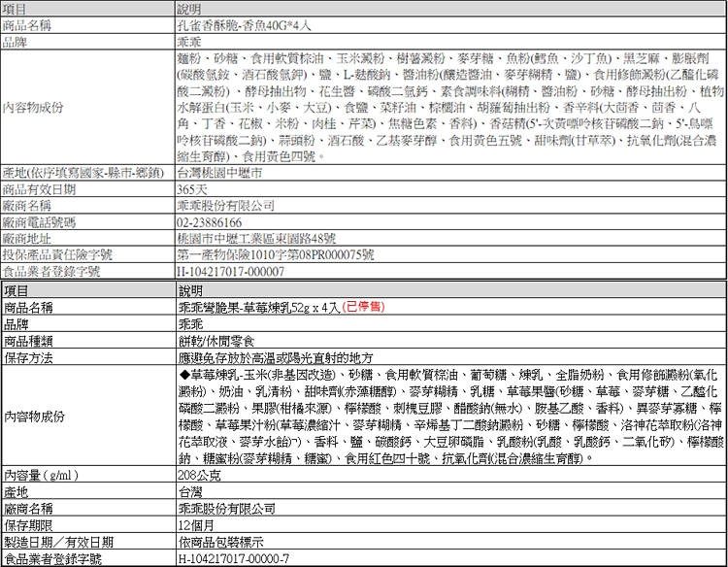
Task: Select the origin value 台灣 in the bottom table
Action: [190, 492]
